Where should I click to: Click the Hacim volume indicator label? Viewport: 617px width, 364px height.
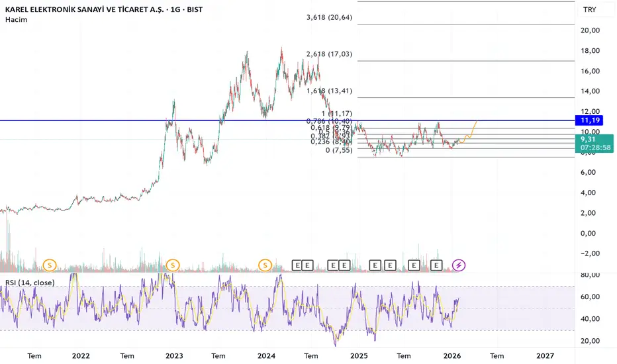pos(16,20)
